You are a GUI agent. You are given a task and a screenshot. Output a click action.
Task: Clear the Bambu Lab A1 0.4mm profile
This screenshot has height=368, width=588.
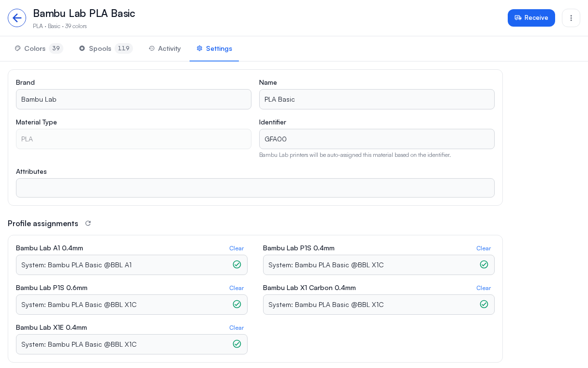click(236, 248)
